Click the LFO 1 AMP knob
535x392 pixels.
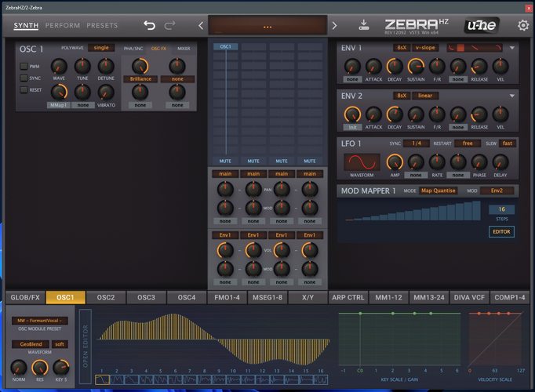point(395,162)
